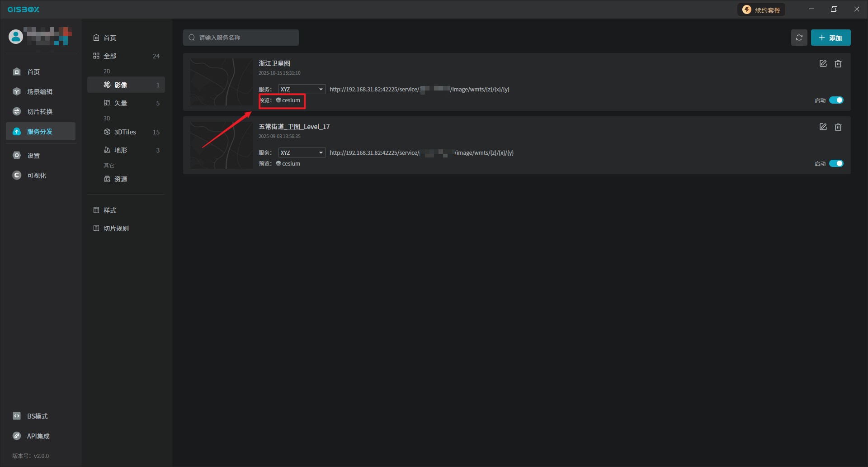Screen dimensions: 868x467
Task: Expand service type dropdown for 浙江卫星图
Action: point(302,90)
